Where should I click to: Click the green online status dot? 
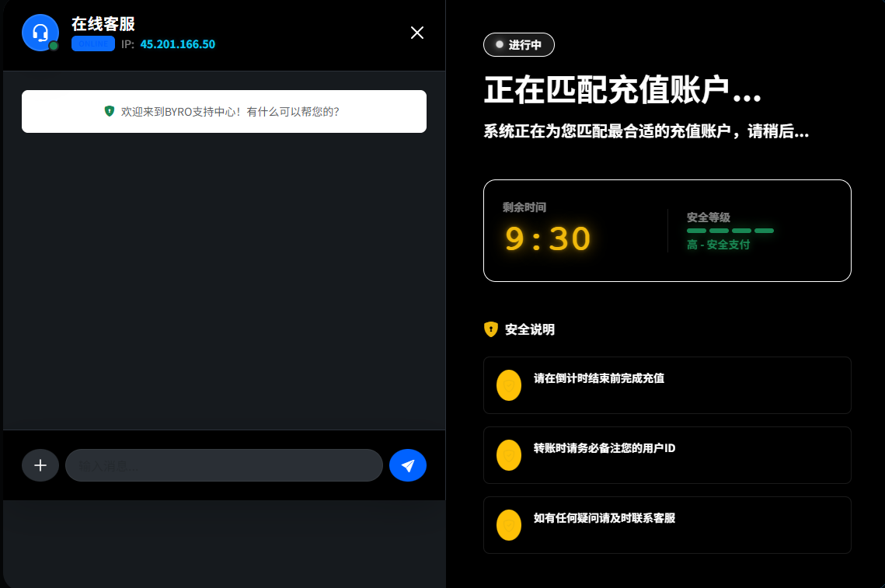[x=54, y=46]
